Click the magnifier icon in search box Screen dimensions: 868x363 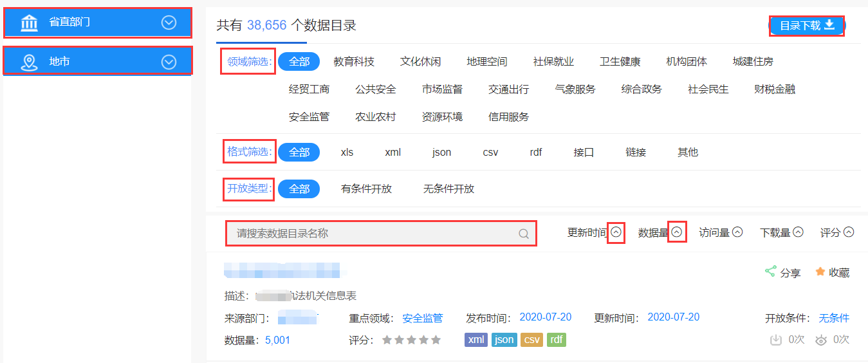(x=524, y=234)
